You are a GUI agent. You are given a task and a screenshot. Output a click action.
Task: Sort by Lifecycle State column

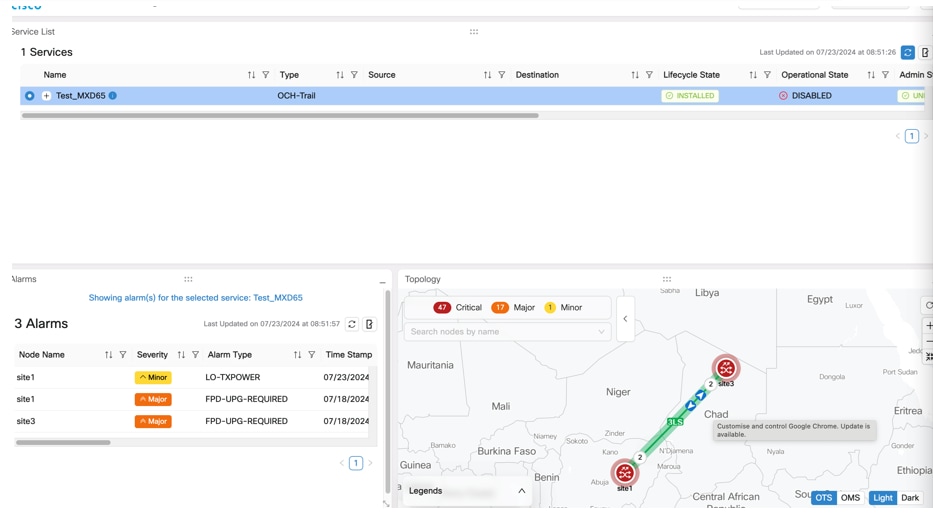tap(753, 75)
